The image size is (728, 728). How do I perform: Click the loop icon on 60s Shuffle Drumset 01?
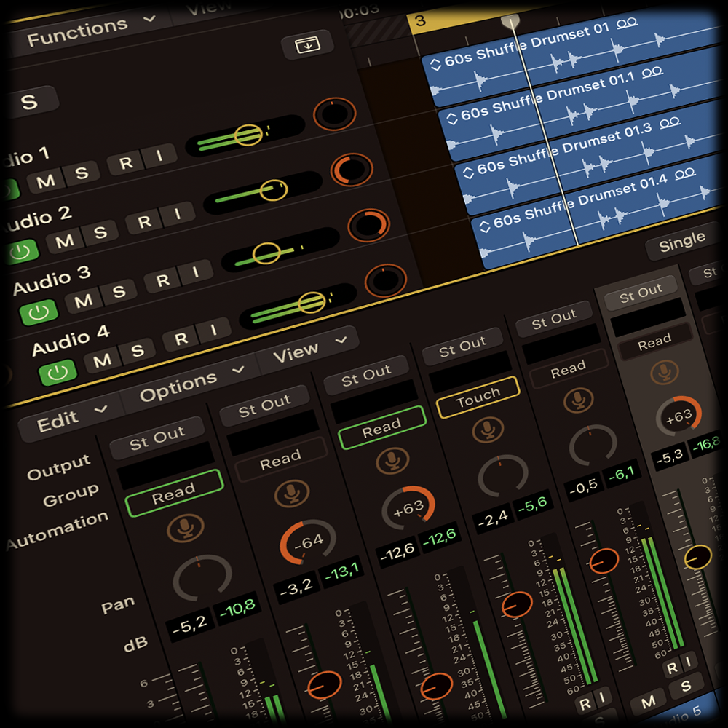coord(627,23)
